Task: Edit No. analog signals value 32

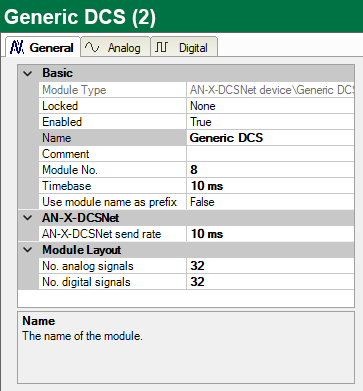Action: 270,266
